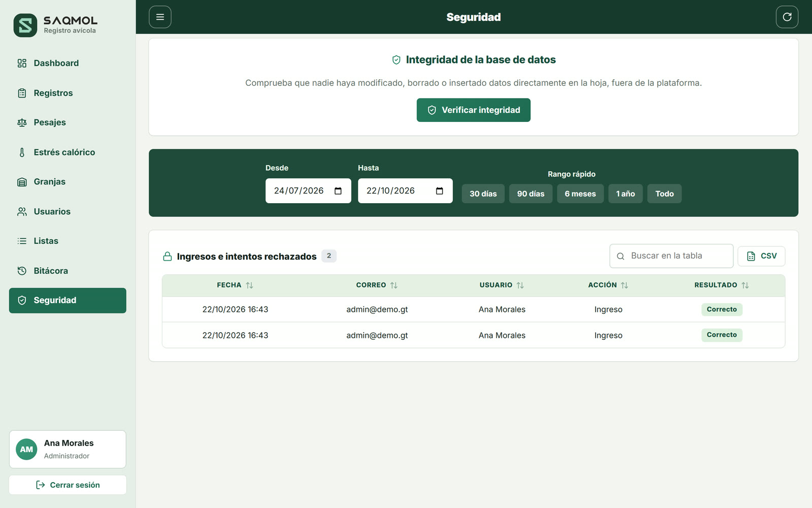
Task: Click the Hasta date field 22/10/2026
Action: [x=405, y=191]
